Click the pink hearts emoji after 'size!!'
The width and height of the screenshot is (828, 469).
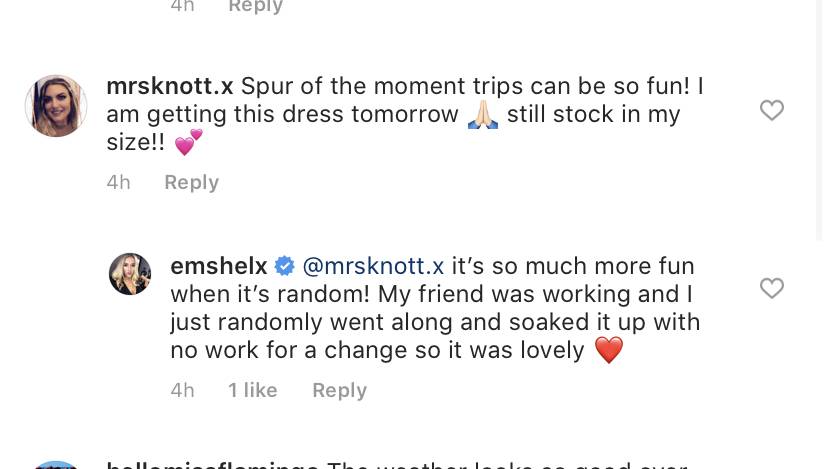(x=189, y=142)
